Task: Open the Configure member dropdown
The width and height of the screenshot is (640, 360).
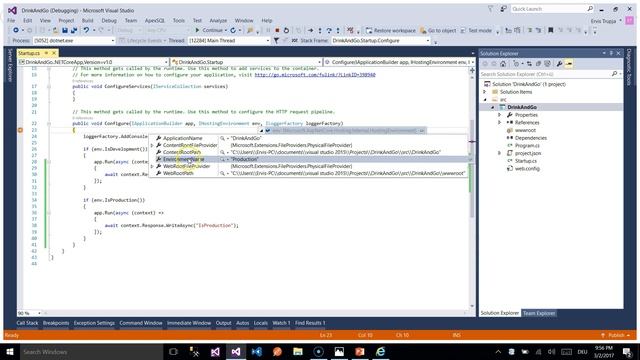Action: pos(399,62)
